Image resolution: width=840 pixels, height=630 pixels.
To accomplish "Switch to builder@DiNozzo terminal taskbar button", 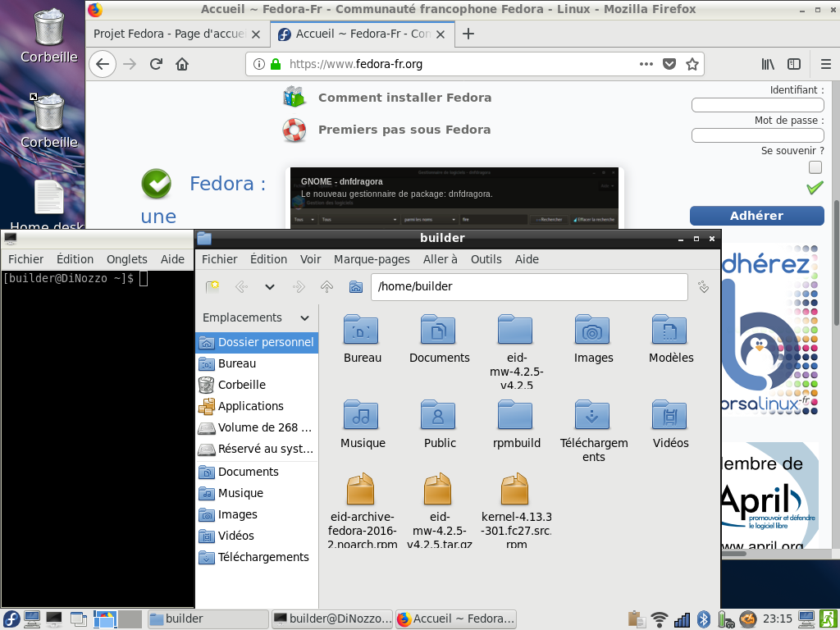I will [332, 619].
